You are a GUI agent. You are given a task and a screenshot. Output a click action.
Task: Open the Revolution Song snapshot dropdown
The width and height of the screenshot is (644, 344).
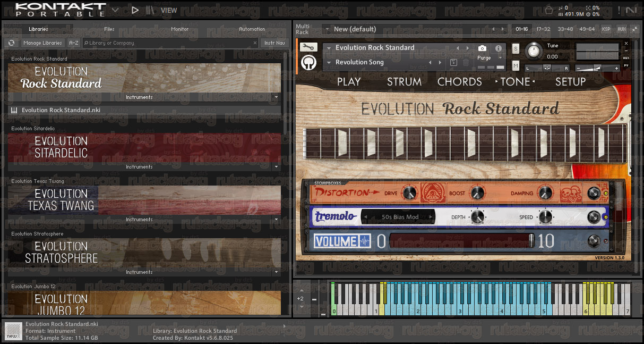(329, 62)
